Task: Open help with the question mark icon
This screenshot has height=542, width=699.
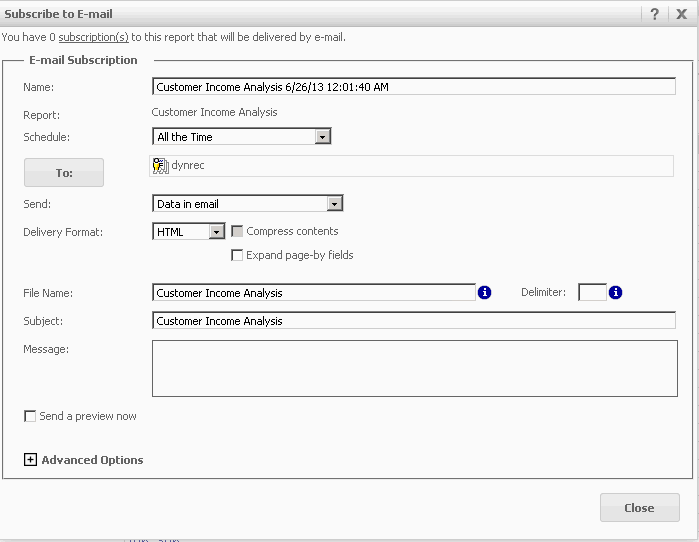Action: 654,14
